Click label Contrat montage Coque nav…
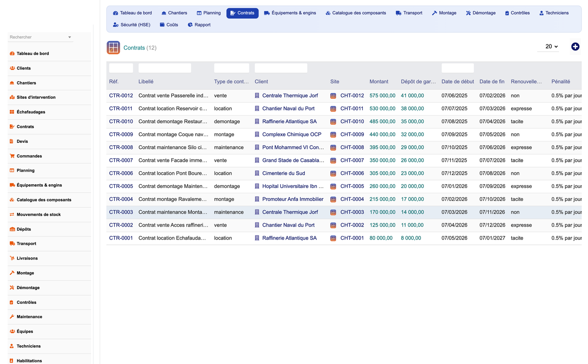Viewport: 588px width, 364px height. [173, 135]
